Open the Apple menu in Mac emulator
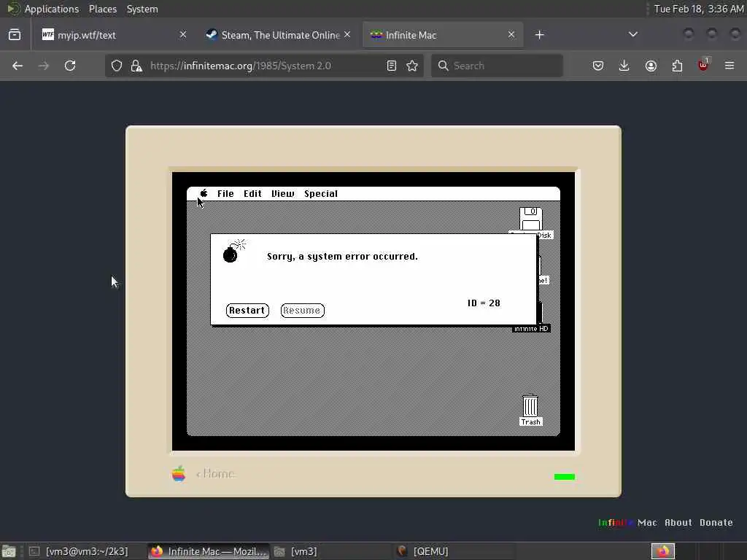The height and width of the screenshot is (560, 747). click(204, 193)
